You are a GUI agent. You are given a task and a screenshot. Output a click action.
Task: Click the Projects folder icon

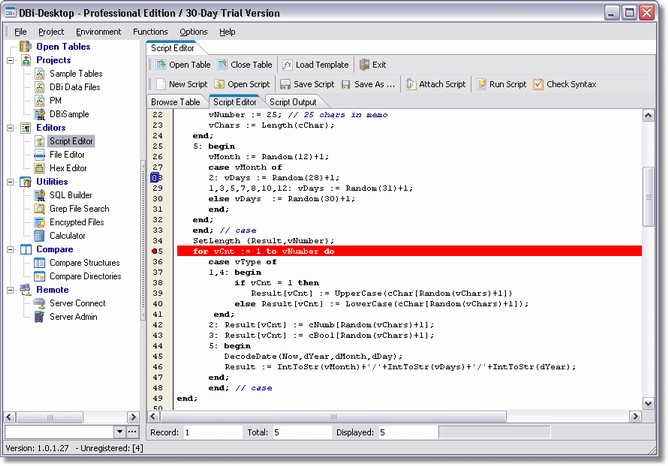(x=26, y=60)
